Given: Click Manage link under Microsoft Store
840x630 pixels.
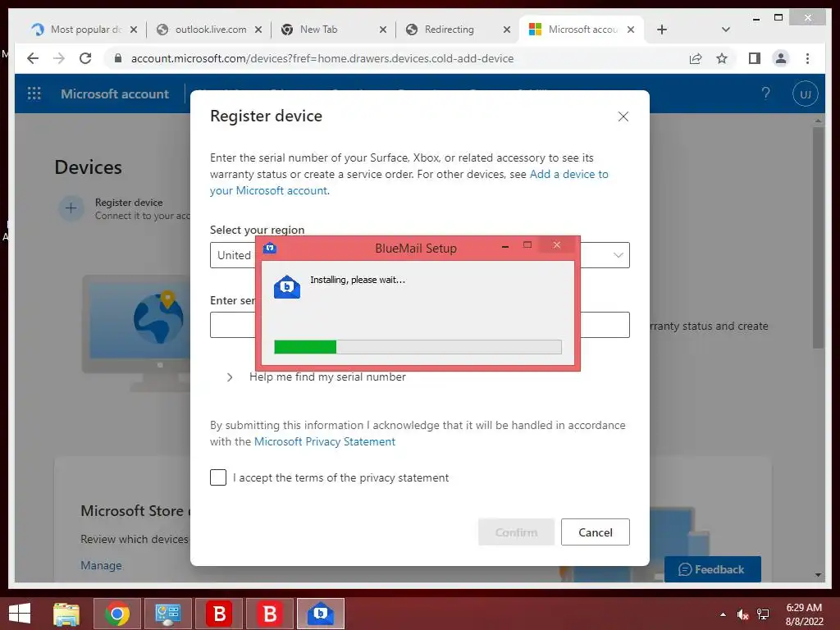Looking at the screenshot, I should point(101,565).
